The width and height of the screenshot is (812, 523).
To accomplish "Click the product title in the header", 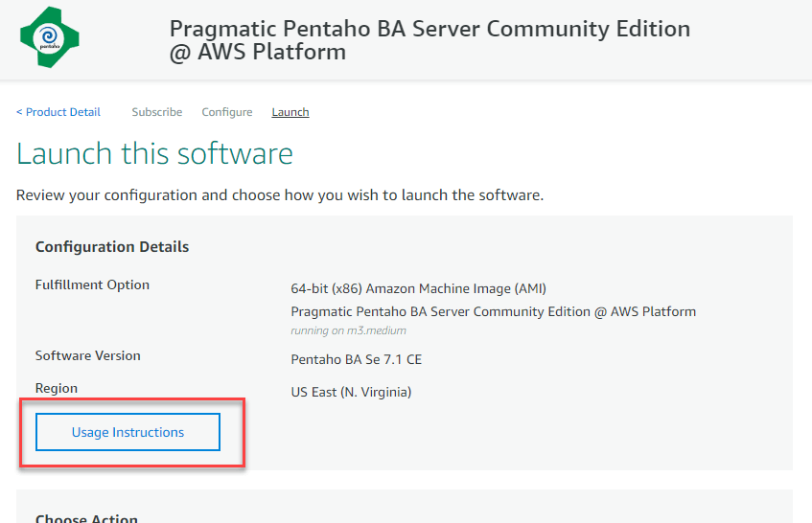I will [x=429, y=29].
